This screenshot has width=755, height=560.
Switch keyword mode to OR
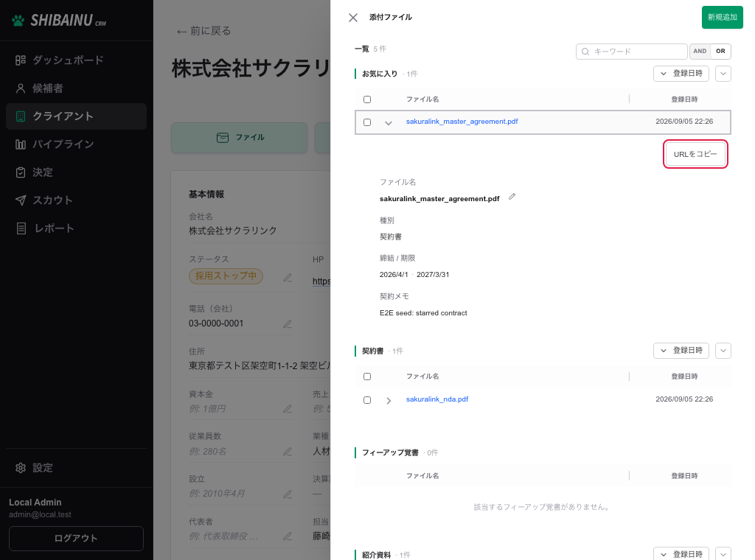point(720,52)
